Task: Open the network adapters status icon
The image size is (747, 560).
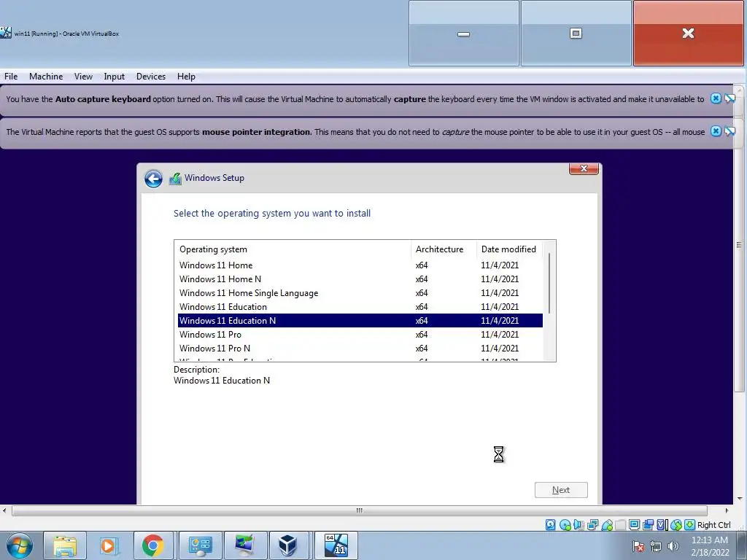Action: 592,525
